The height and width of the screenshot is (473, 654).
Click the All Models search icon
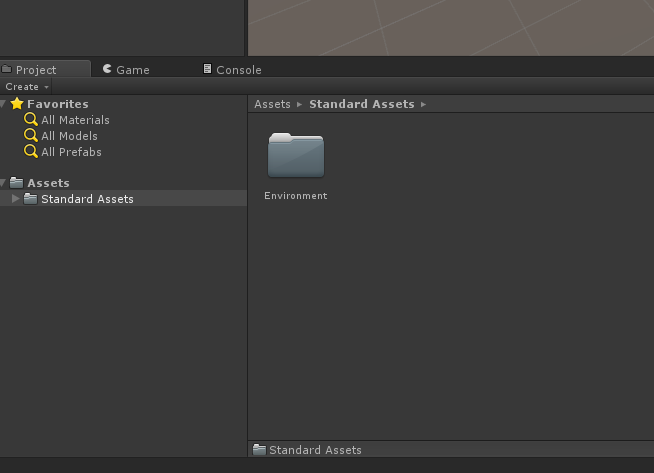click(30, 135)
